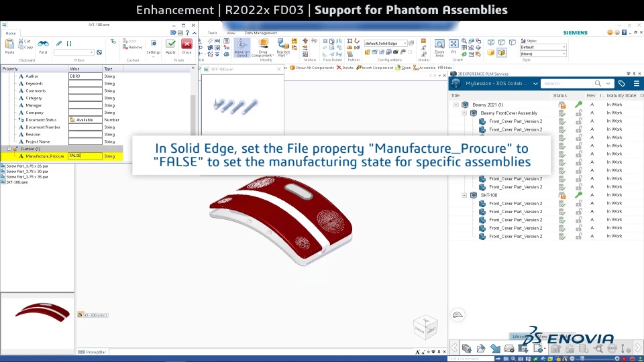Open the (None) style dropdown

[564, 54]
